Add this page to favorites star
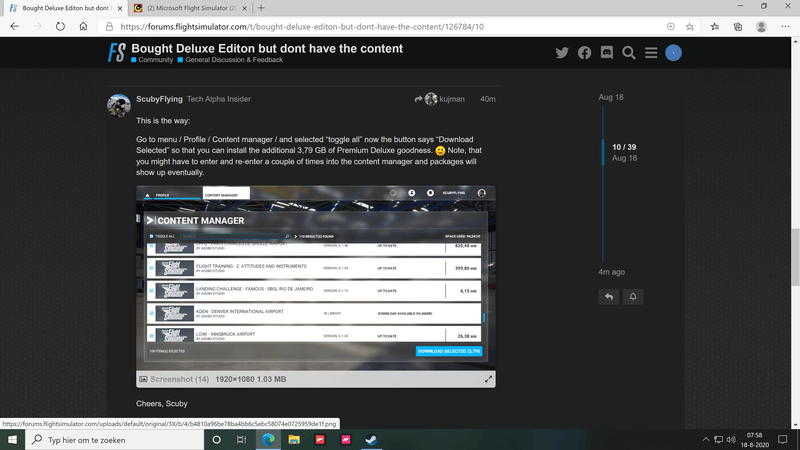Screen dimensions: 800x450 [x=690, y=27]
